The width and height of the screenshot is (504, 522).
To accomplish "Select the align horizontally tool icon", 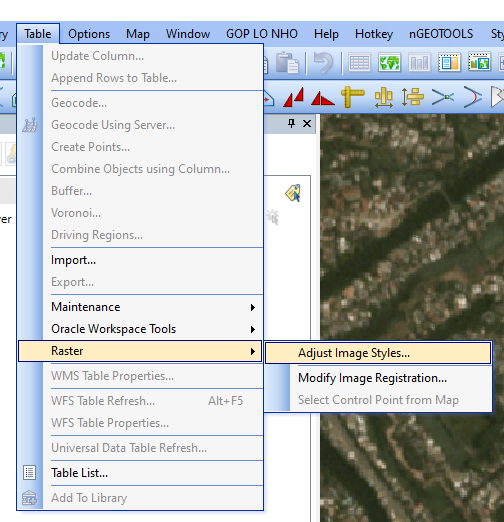I will click(384, 97).
